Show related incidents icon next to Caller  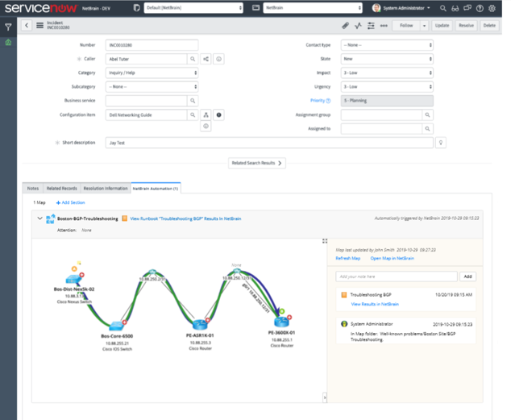pyautogui.click(x=206, y=59)
